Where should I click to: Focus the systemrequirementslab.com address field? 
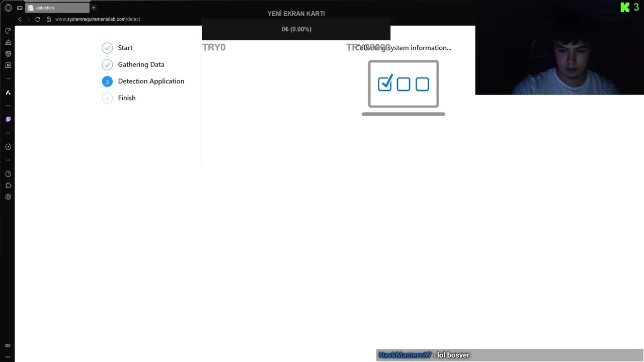pos(98,19)
